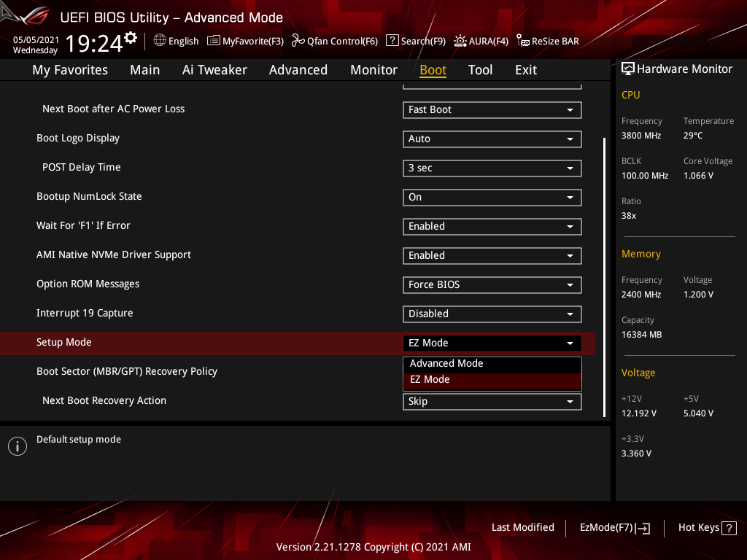Image resolution: width=747 pixels, height=560 pixels.
Task: Click the 2400 MHz memory frequency value
Action: point(641,295)
